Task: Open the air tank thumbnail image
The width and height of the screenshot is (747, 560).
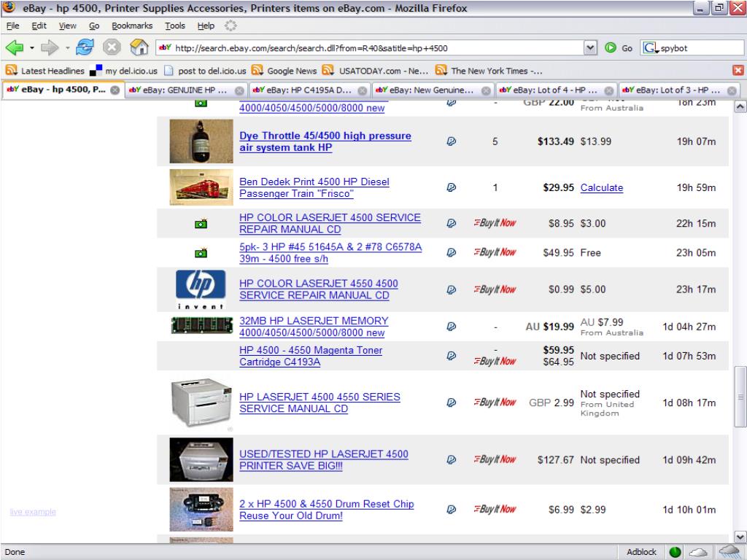Action: tap(201, 141)
